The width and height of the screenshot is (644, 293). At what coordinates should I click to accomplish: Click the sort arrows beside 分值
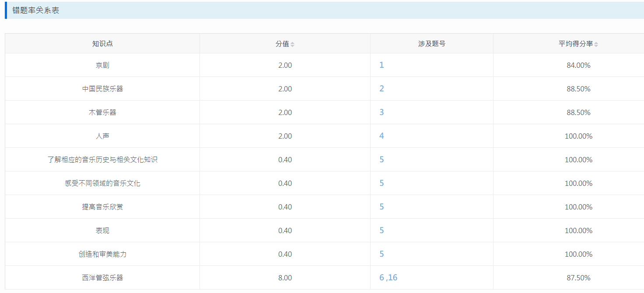[x=293, y=44]
